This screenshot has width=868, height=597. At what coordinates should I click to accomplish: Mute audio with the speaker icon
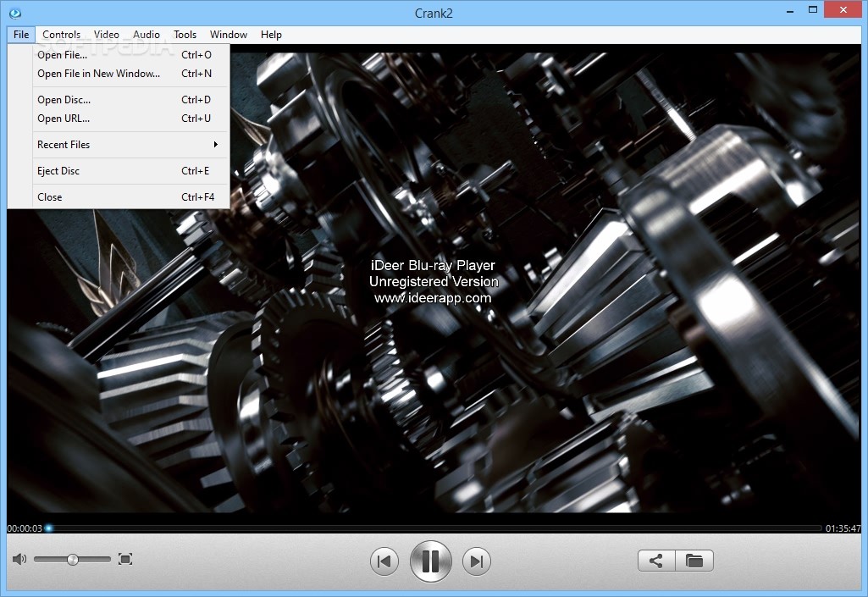[19, 560]
